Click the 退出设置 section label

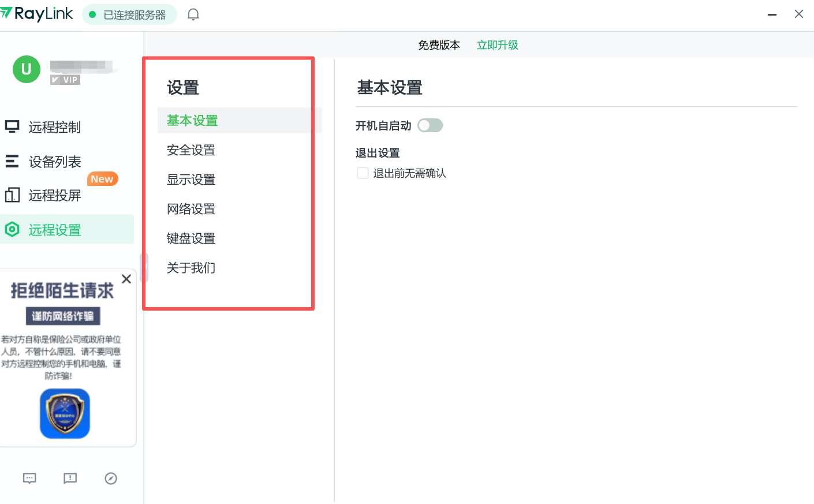(378, 153)
